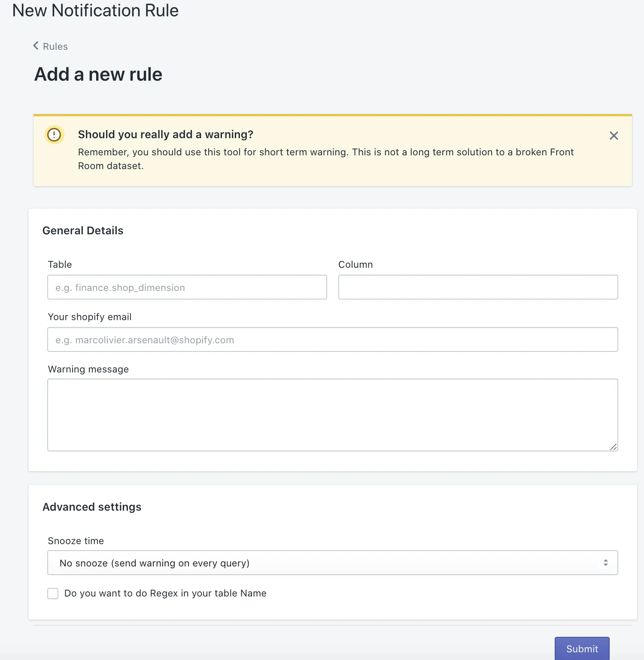The height and width of the screenshot is (660, 644).
Task: Enable the Regex in table name checkbox
Action: coord(53,593)
